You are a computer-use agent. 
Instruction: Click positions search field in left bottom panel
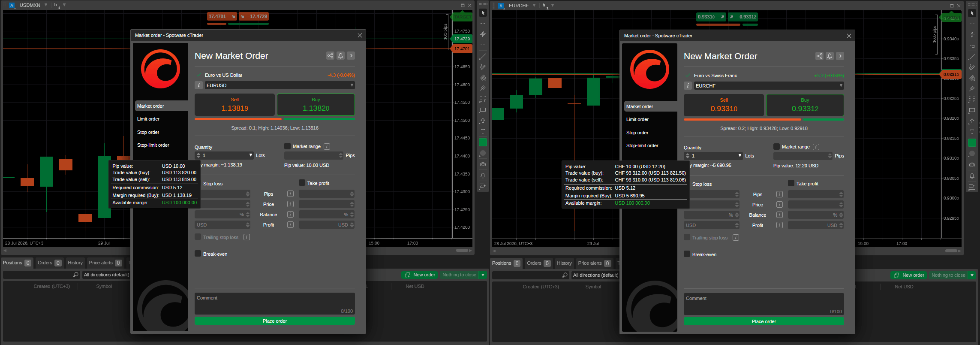tap(41, 275)
